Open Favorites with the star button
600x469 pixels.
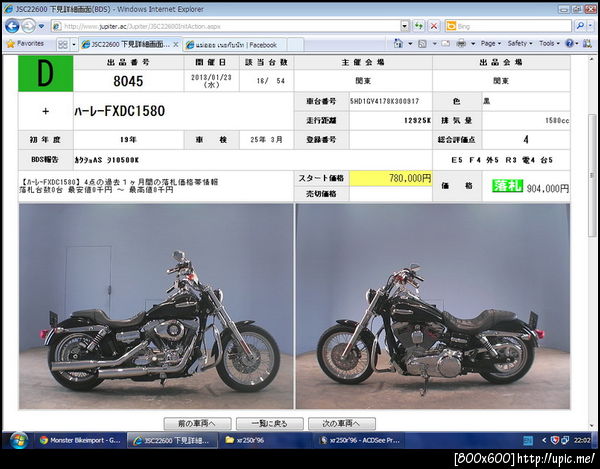pyautogui.click(x=25, y=44)
